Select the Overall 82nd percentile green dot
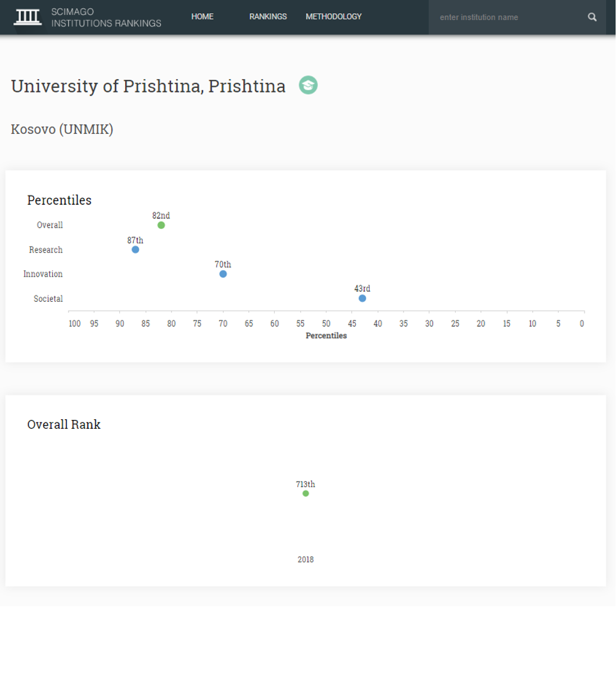The image size is (616, 682). 161,225
